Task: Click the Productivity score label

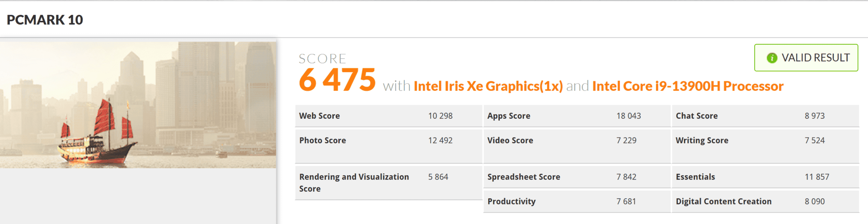Action: click(x=511, y=201)
